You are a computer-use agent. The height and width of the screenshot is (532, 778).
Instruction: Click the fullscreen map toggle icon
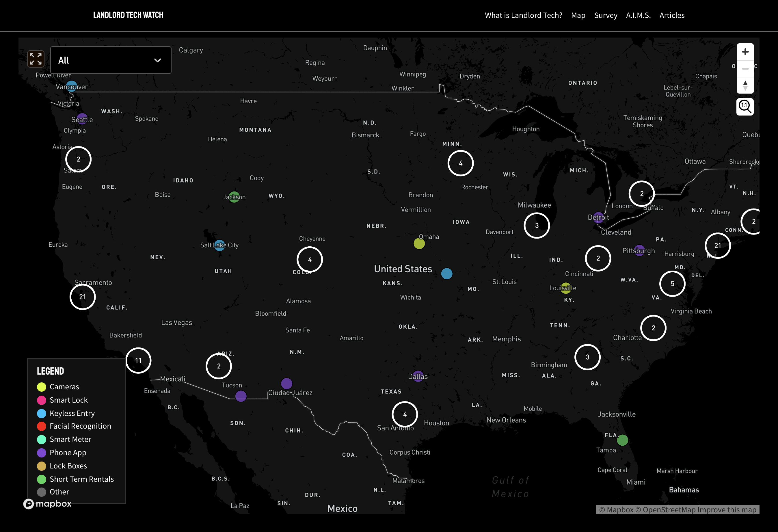coord(36,59)
